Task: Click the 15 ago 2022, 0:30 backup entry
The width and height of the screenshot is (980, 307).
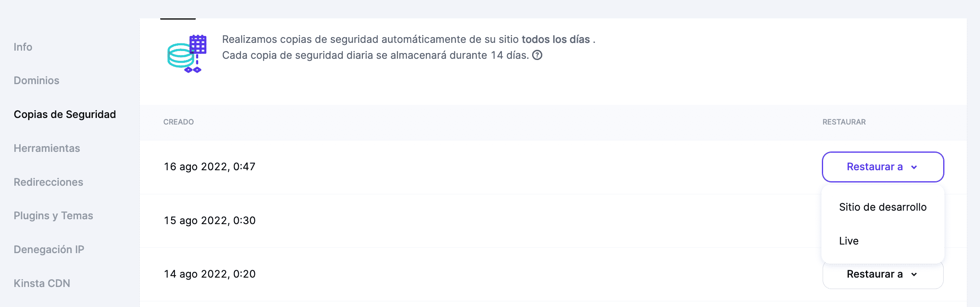Action: (x=210, y=220)
